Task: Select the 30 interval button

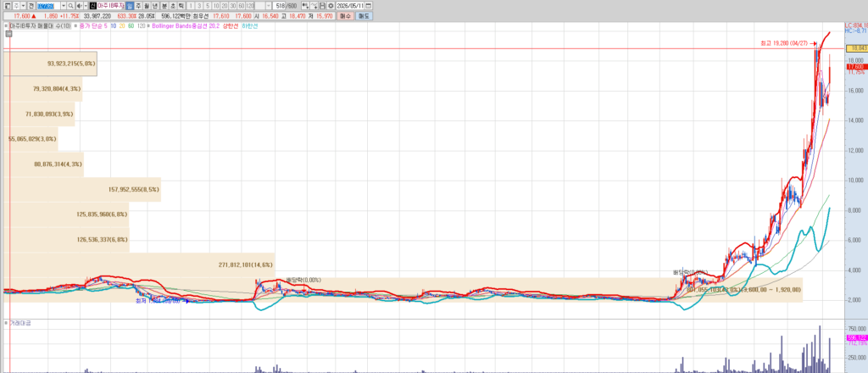Action: click(x=233, y=6)
